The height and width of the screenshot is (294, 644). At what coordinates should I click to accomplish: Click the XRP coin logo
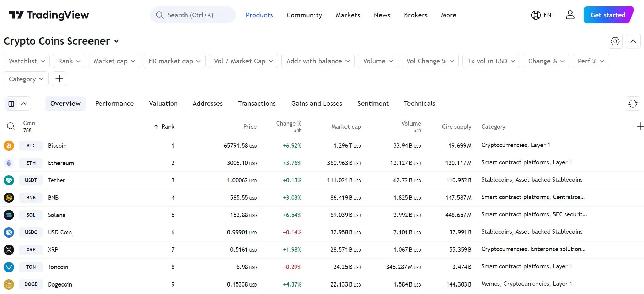(9, 250)
